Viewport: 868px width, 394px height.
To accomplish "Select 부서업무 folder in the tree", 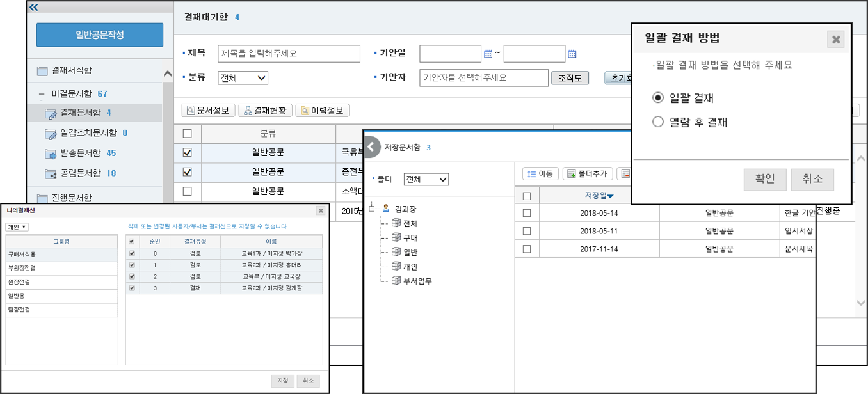I will point(417,280).
